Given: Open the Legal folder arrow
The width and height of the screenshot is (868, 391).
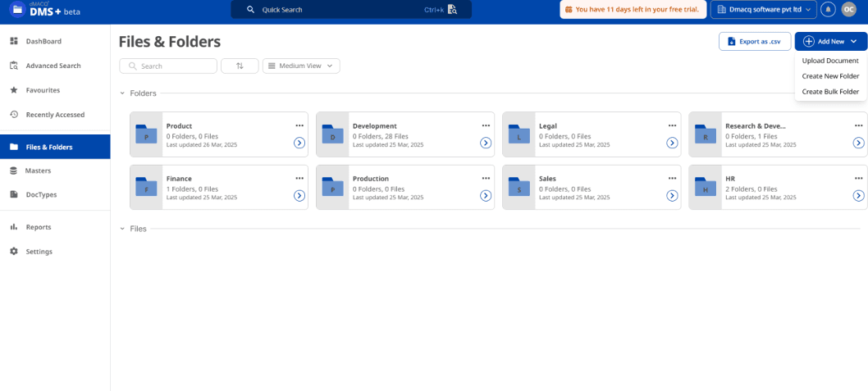Looking at the screenshot, I should tap(672, 143).
